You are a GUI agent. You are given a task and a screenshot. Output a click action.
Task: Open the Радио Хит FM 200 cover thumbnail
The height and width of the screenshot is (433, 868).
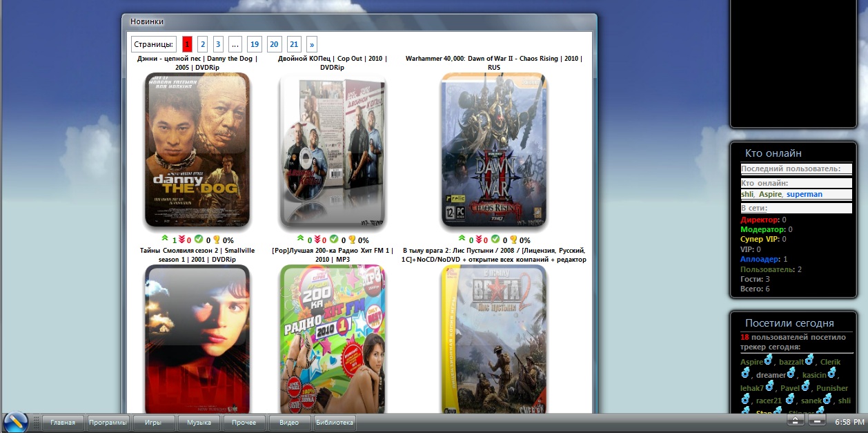(x=333, y=339)
